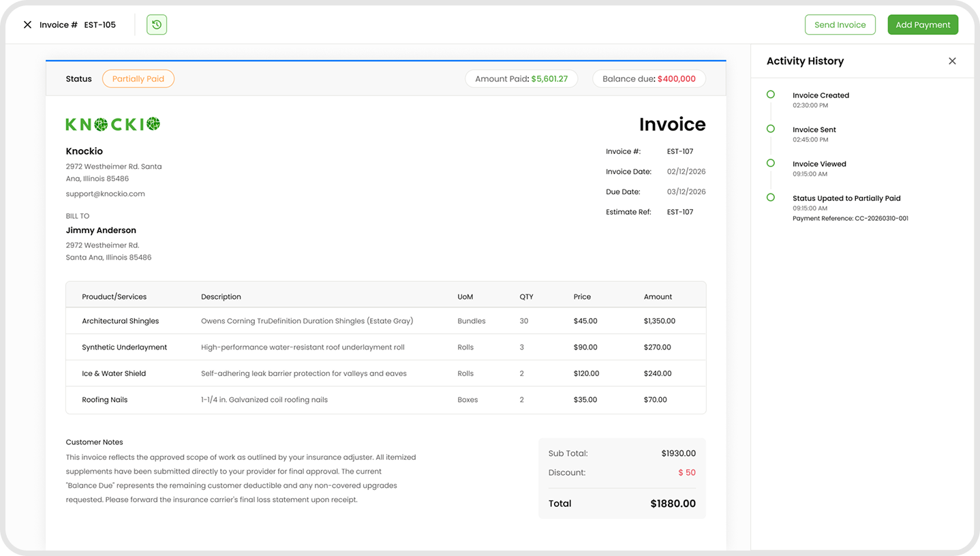Click the Invoice Date 02/12/2026

[x=686, y=172]
